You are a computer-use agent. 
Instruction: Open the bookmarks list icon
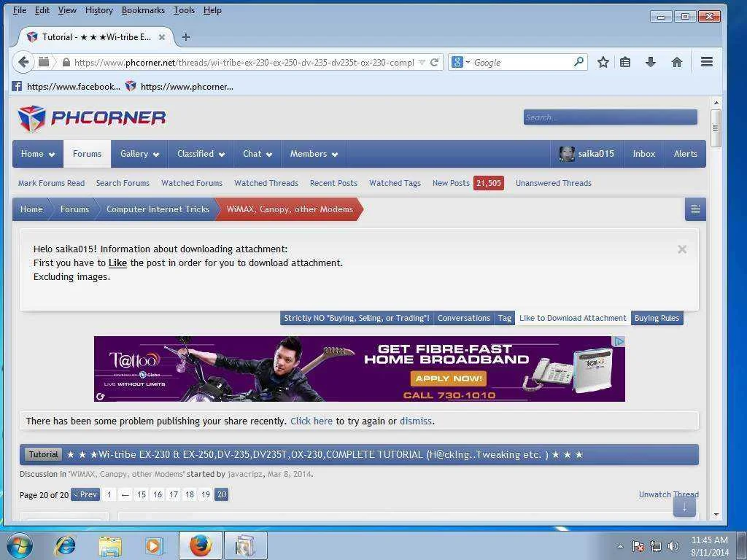tap(625, 63)
